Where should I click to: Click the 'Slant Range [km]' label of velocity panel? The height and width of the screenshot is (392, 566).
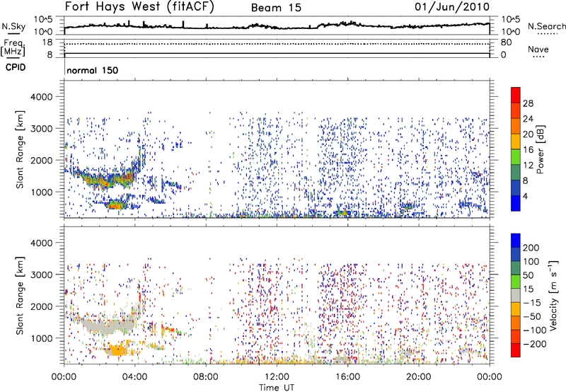point(20,296)
